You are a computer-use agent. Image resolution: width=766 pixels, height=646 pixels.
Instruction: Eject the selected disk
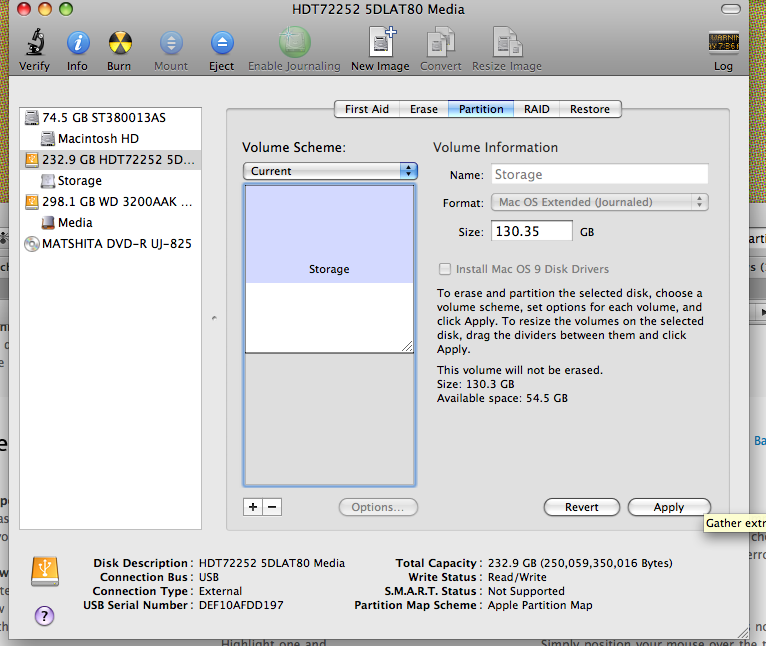[x=221, y=45]
